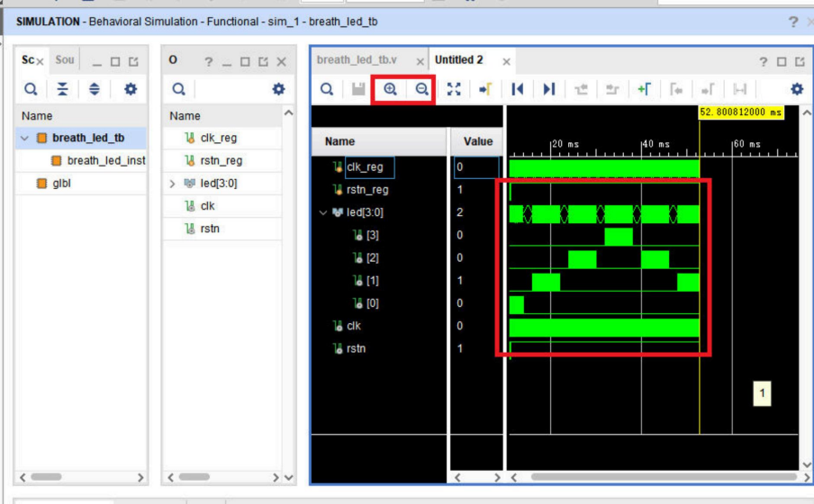This screenshot has height=504, width=814.
Task: Select breath_led_inst in the scope tree
Action: click(105, 161)
